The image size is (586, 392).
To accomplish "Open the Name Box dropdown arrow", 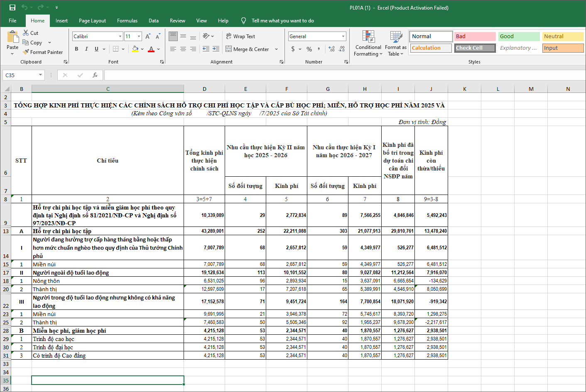I will [x=40, y=75].
